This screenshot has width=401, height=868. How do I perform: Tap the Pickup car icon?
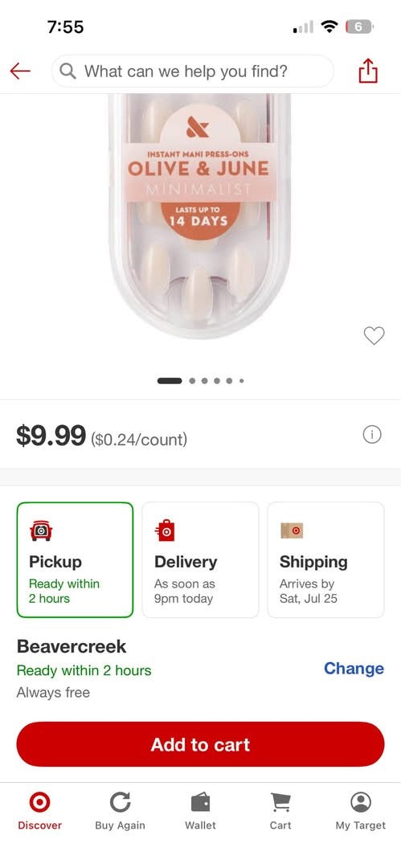coord(41,531)
